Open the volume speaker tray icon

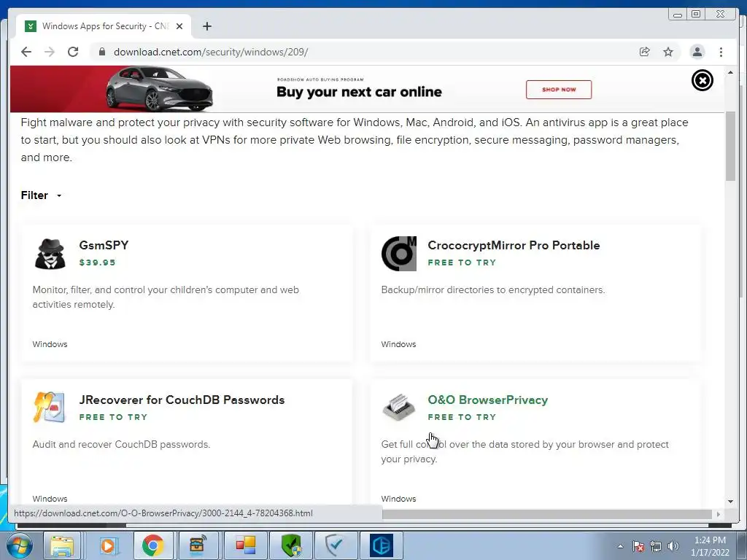click(673, 546)
